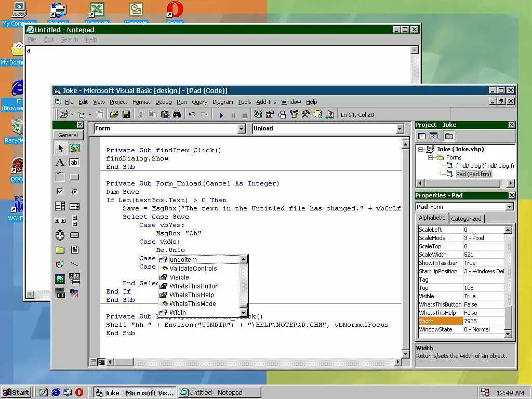Select the CommandButton control in the toolbox
The width and height of the screenshot is (532, 399).
click(74, 177)
